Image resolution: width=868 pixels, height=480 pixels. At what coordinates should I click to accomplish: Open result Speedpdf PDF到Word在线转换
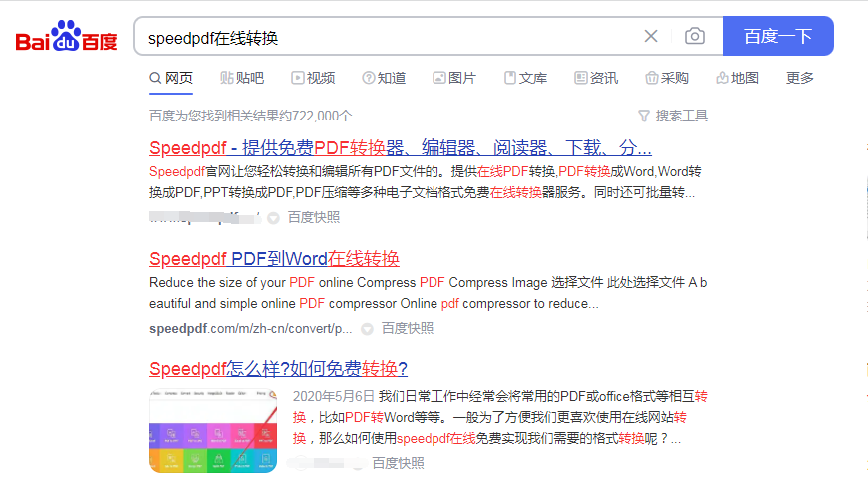coord(275,259)
